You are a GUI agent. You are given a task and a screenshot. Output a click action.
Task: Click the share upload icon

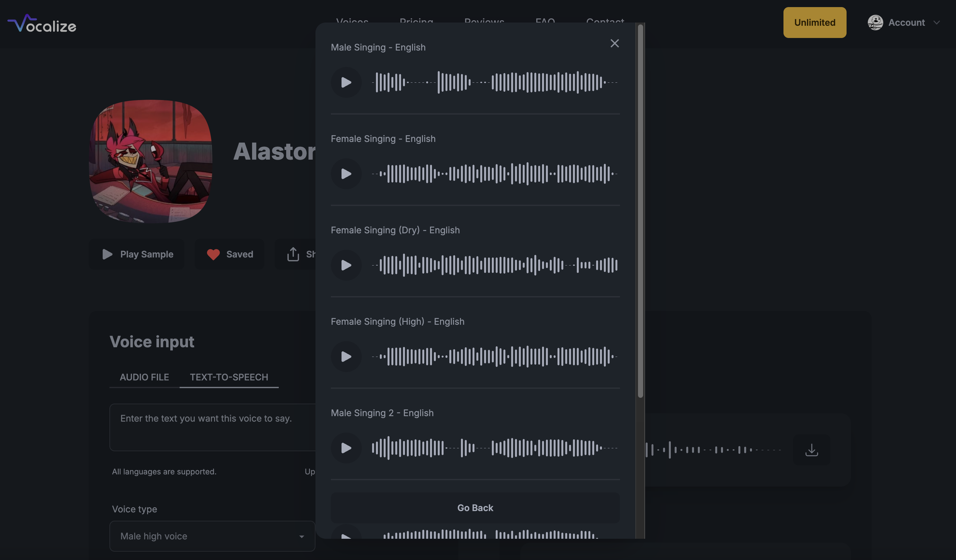pos(293,254)
